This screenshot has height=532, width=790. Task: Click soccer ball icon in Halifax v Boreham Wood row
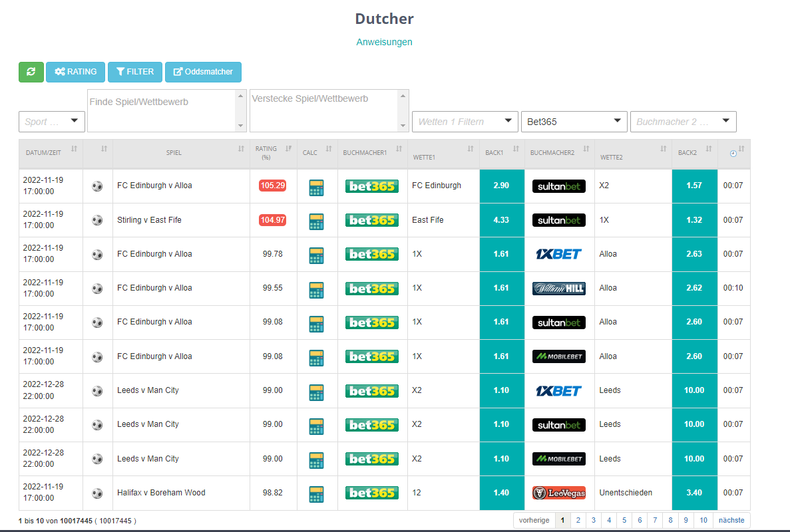tap(97, 493)
